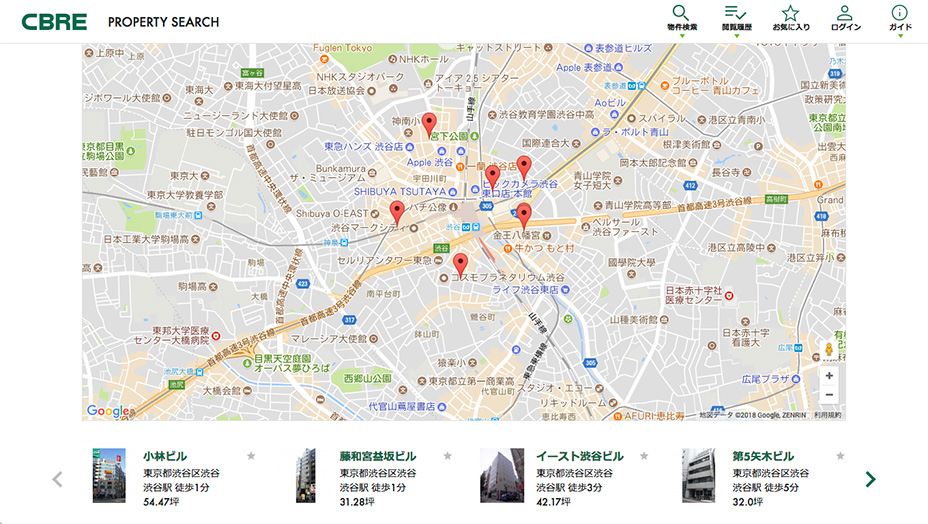The width and height of the screenshot is (928, 524).
Task: Click the 牛かつ もと村 restaurant marker
Action: pyautogui.click(x=507, y=249)
